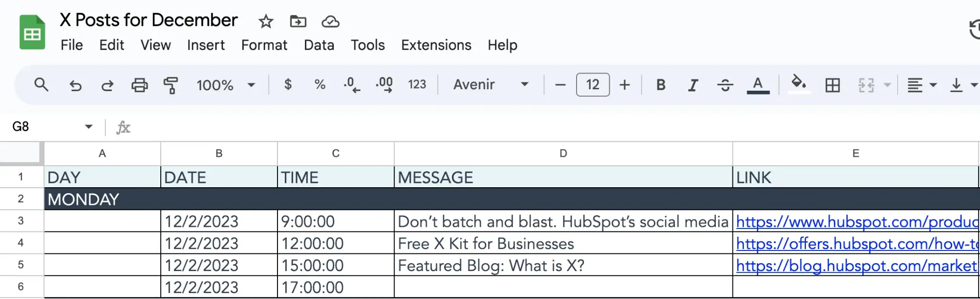Open the Extensions menu

pyautogui.click(x=435, y=45)
